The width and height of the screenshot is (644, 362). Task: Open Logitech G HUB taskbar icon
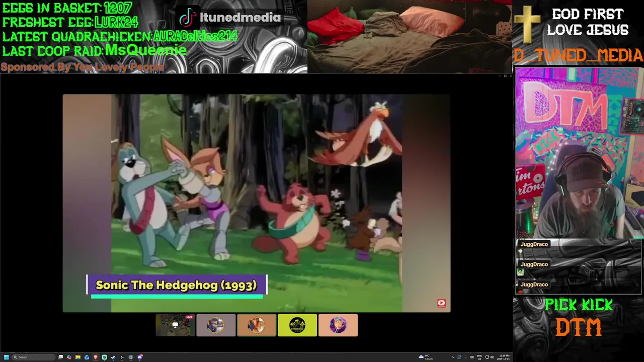[122, 357]
